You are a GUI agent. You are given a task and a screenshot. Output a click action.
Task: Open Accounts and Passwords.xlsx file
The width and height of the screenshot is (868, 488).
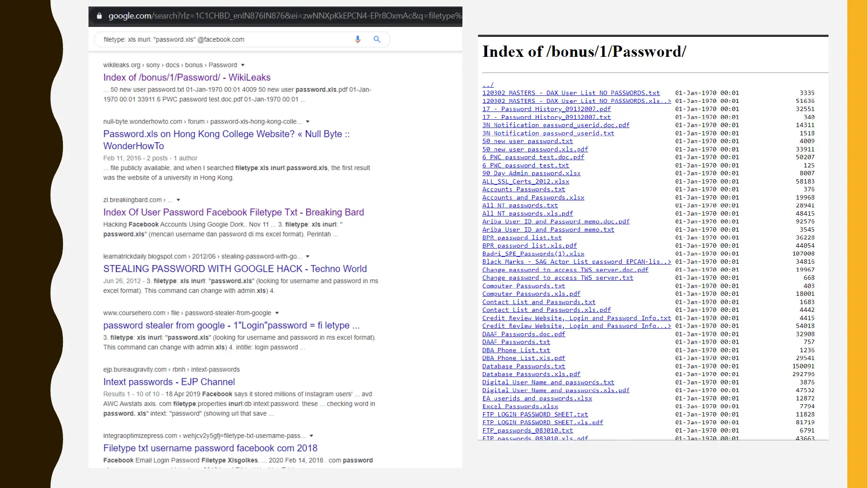click(x=532, y=197)
